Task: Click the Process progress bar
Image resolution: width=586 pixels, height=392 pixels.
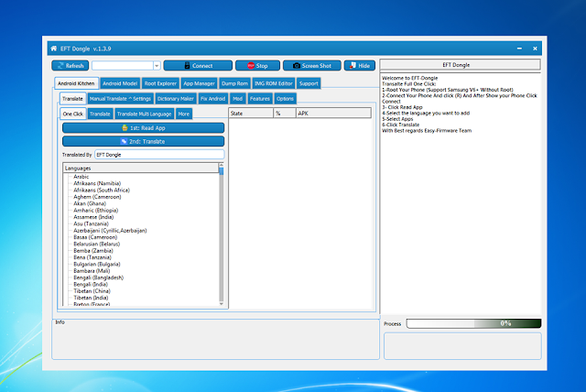Action: (473, 323)
